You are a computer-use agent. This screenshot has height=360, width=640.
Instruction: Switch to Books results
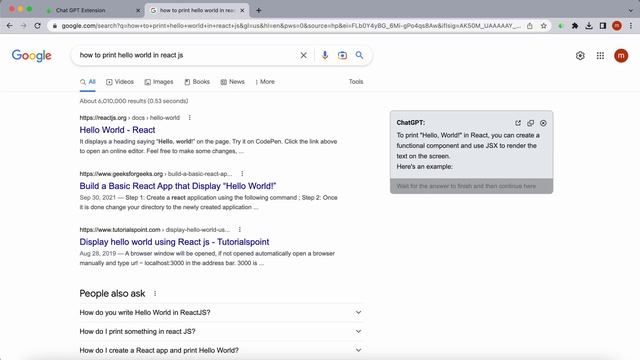pos(197,82)
